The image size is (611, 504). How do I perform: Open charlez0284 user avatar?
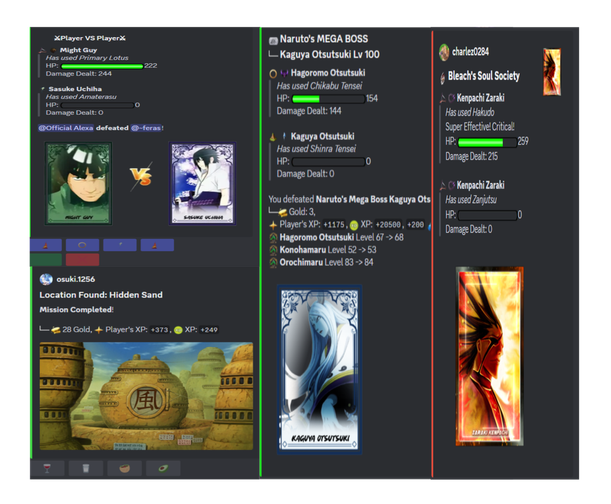pyautogui.click(x=444, y=52)
